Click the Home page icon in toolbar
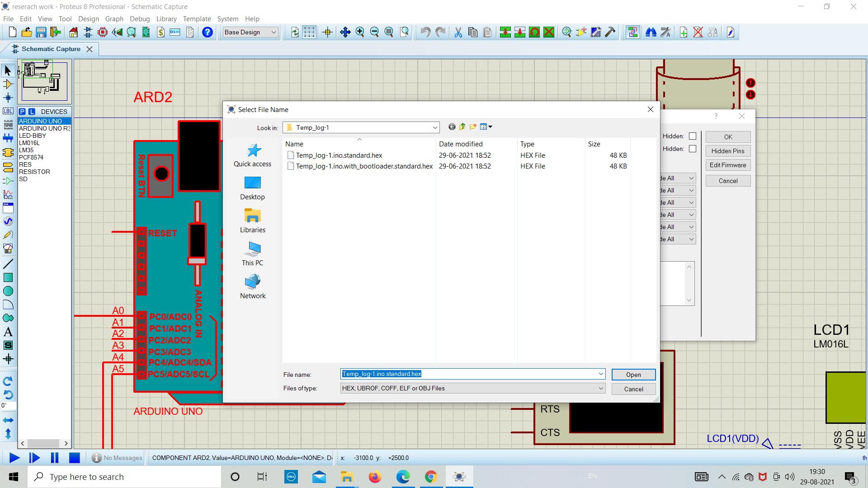868x488 pixels. [74, 32]
